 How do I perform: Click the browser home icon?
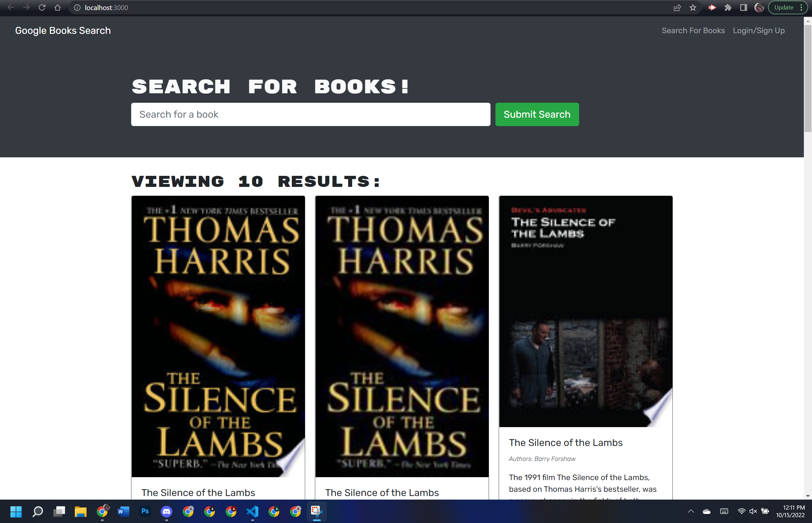click(58, 7)
